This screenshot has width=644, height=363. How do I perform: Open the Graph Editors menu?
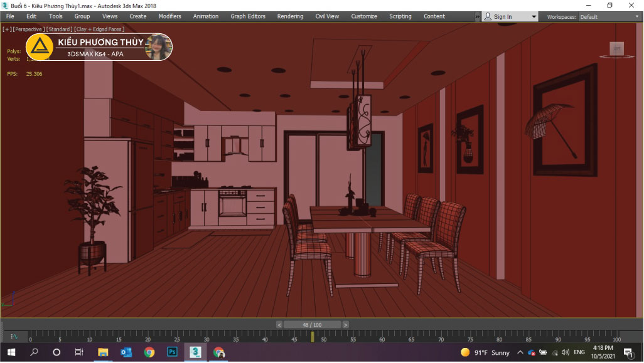click(247, 16)
